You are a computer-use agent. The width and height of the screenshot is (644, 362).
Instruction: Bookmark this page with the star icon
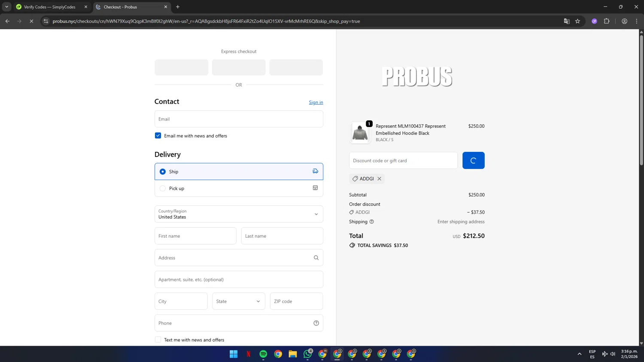tap(577, 21)
